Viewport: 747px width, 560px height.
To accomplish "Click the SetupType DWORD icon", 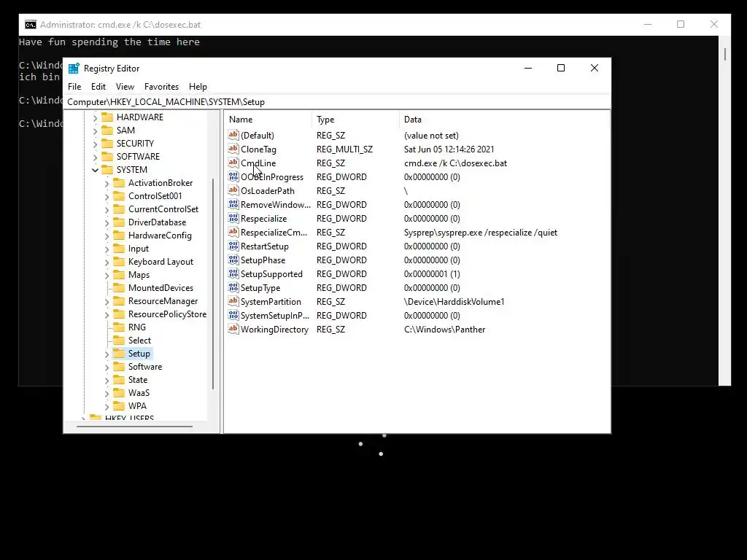I will (x=233, y=287).
